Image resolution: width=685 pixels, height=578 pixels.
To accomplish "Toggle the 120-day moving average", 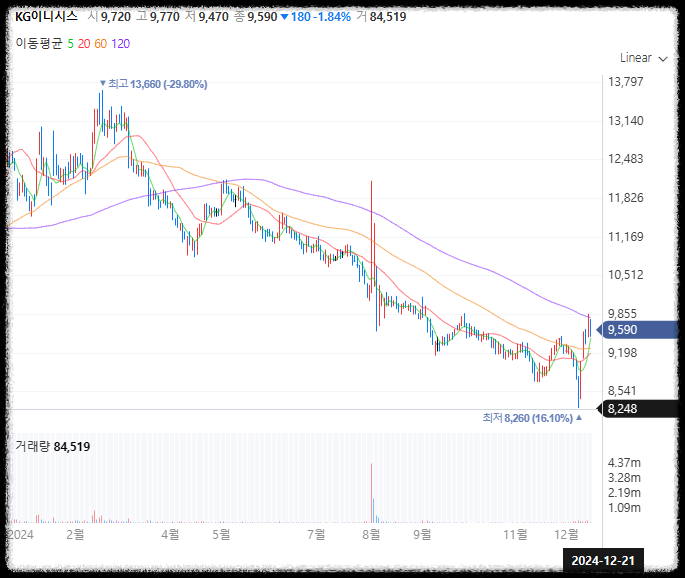I will [x=121, y=44].
